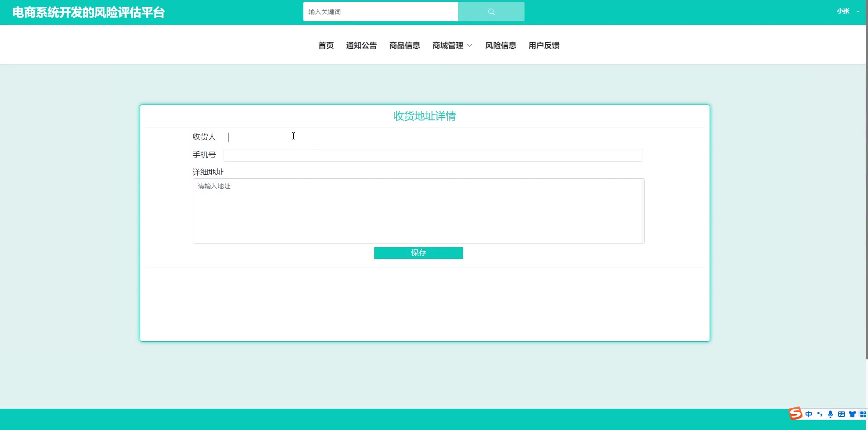This screenshot has width=868, height=430.
Task: Click the 保存 button
Action: click(x=418, y=253)
